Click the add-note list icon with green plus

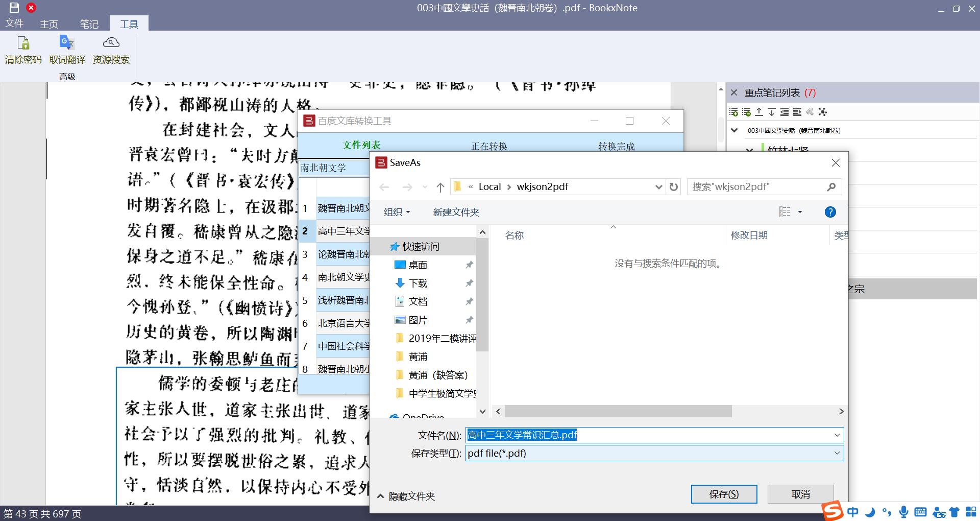[733, 111]
